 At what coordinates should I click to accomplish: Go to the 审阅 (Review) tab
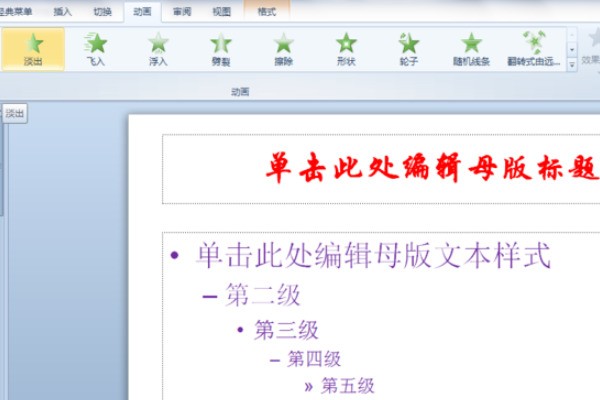(x=181, y=11)
